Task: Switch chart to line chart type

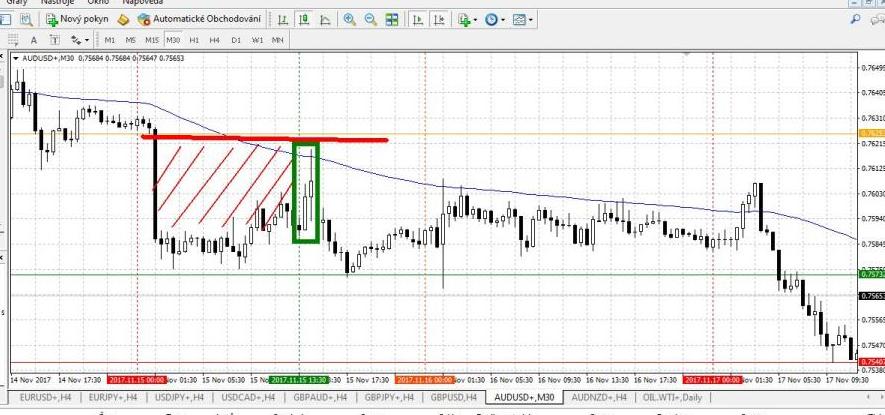Action: [325, 20]
